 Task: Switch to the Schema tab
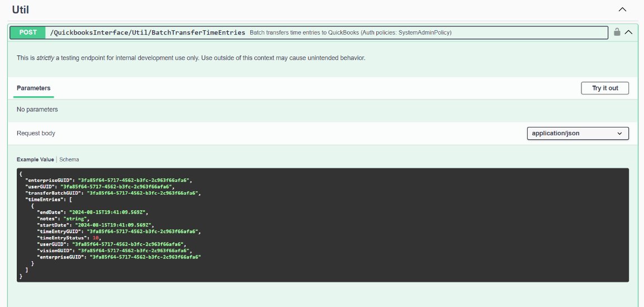(x=69, y=159)
